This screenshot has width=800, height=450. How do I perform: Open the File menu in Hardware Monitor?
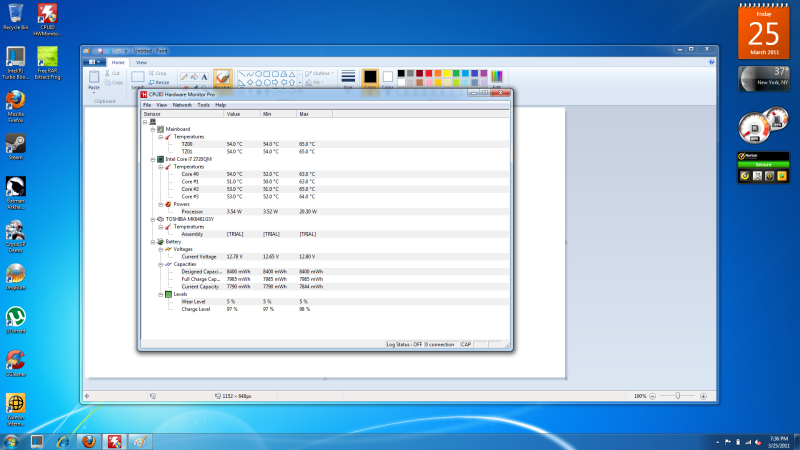[147, 105]
